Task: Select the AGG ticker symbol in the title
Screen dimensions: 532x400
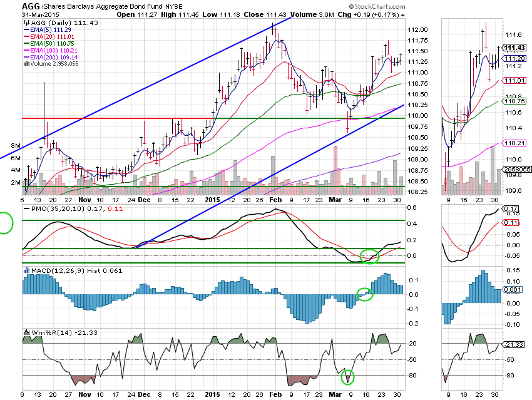Action: (31, 6)
